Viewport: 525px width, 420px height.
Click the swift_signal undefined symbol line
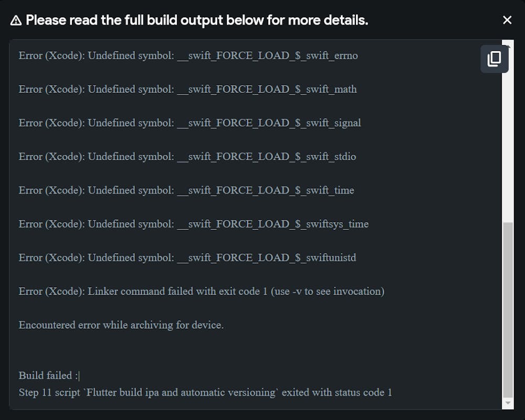(x=190, y=123)
